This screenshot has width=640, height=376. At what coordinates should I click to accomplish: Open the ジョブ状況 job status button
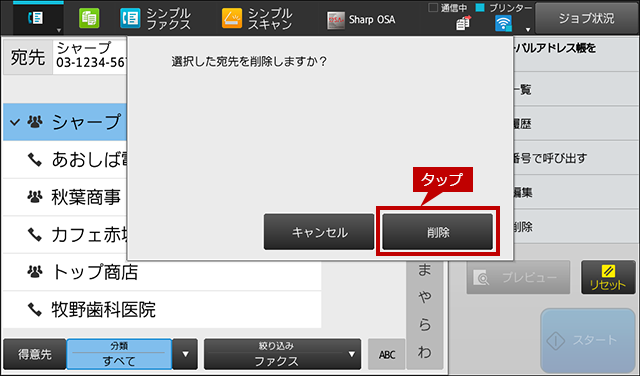(586, 18)
